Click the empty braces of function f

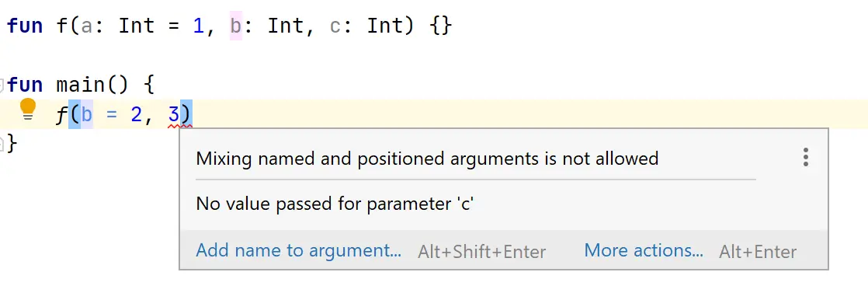pos(441,26)
